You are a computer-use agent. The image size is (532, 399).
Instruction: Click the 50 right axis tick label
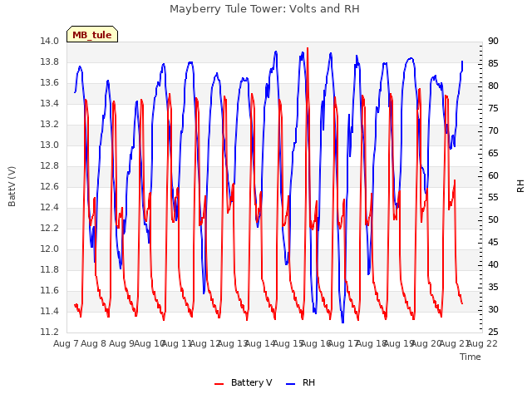tap(493, 219)
